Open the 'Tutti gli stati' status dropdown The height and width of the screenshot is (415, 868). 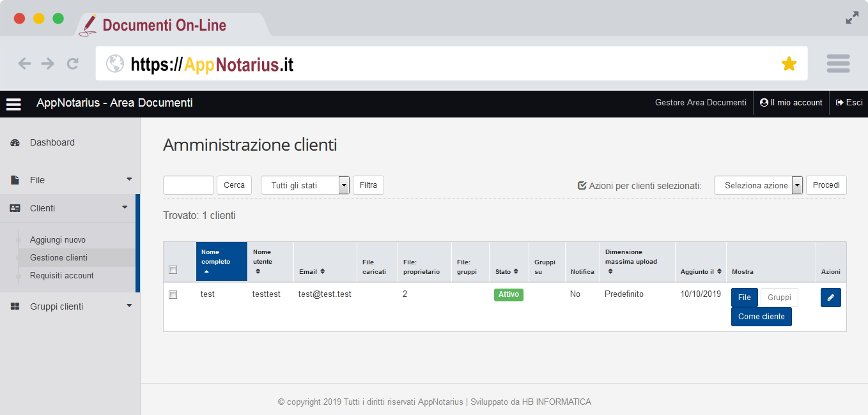pyautogui.click(x=305, y=185)
